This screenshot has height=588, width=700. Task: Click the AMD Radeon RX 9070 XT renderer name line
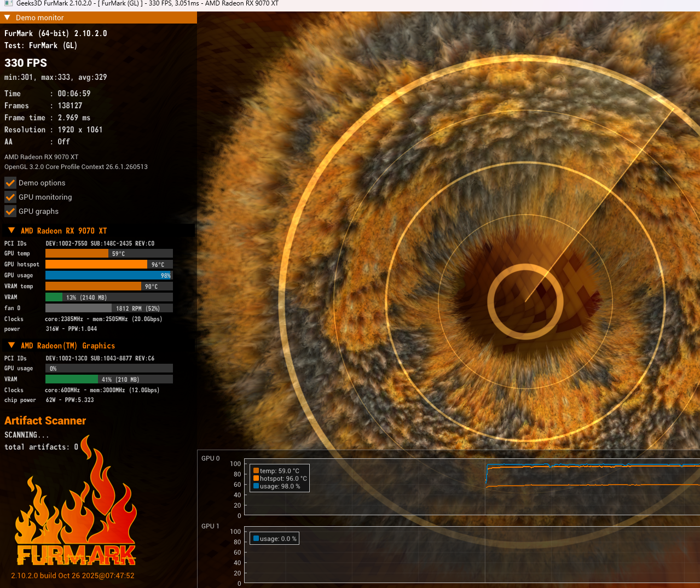coord(42,157)
